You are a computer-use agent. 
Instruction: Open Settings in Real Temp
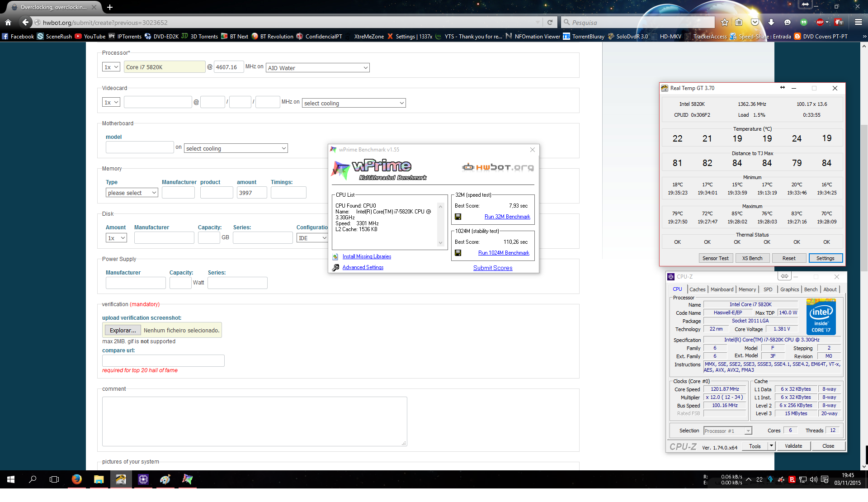click(826, 258)
